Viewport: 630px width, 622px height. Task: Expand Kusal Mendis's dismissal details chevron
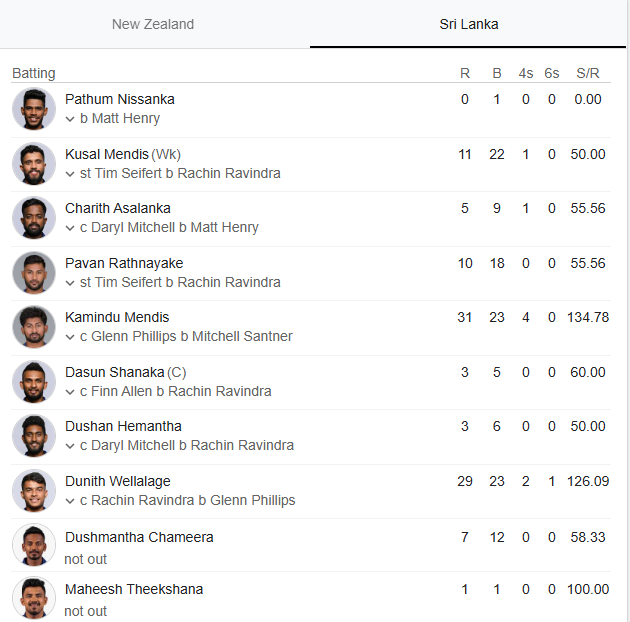(x=70, y=174)
